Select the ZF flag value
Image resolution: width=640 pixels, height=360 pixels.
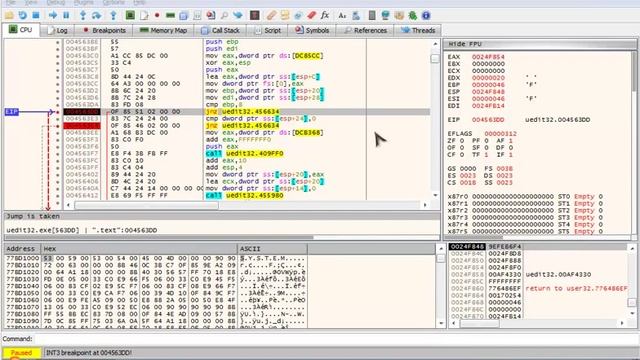[x=461, y=140]
